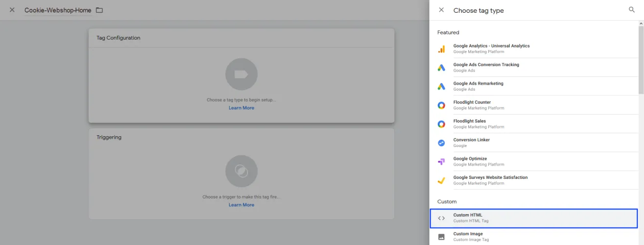Viewport: 644px width, 245px height.
Task: Choose Floodlight Sales label
Action: click(x=469, y=121)
